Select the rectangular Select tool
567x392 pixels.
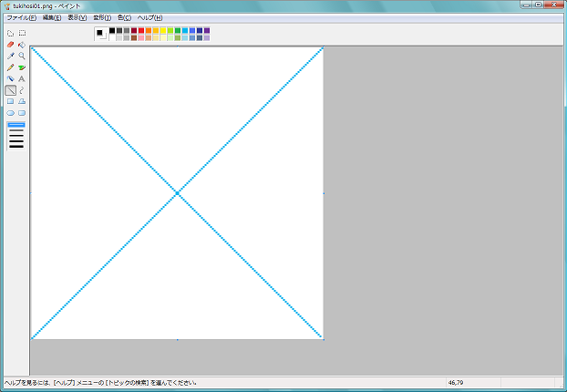[x=22, y=33]
